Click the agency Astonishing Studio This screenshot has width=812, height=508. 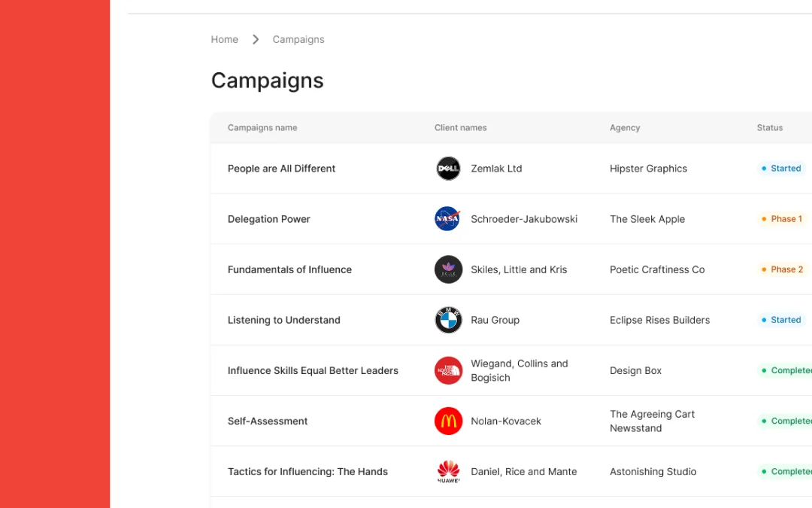click(653, 472)
